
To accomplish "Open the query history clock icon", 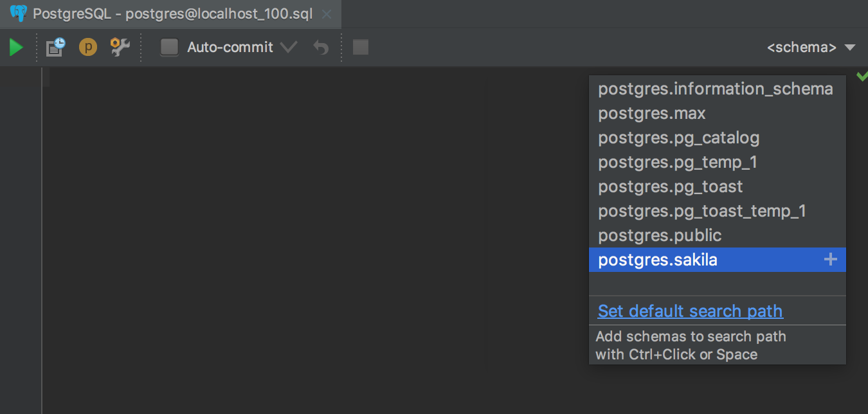I will click(55, 47).
